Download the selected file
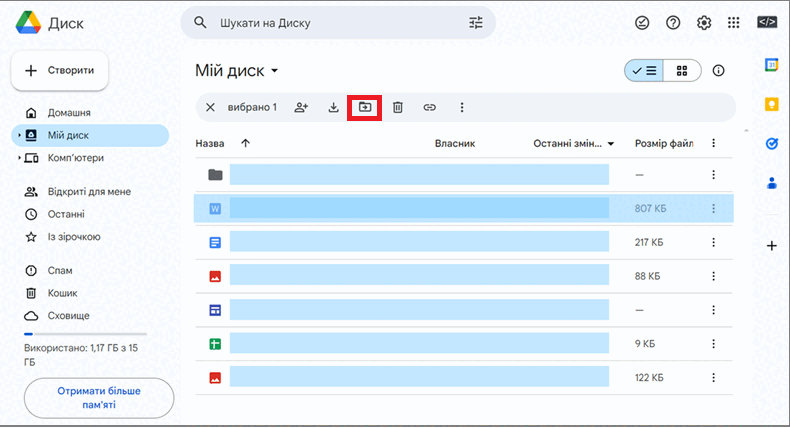 tap(334, 107)
